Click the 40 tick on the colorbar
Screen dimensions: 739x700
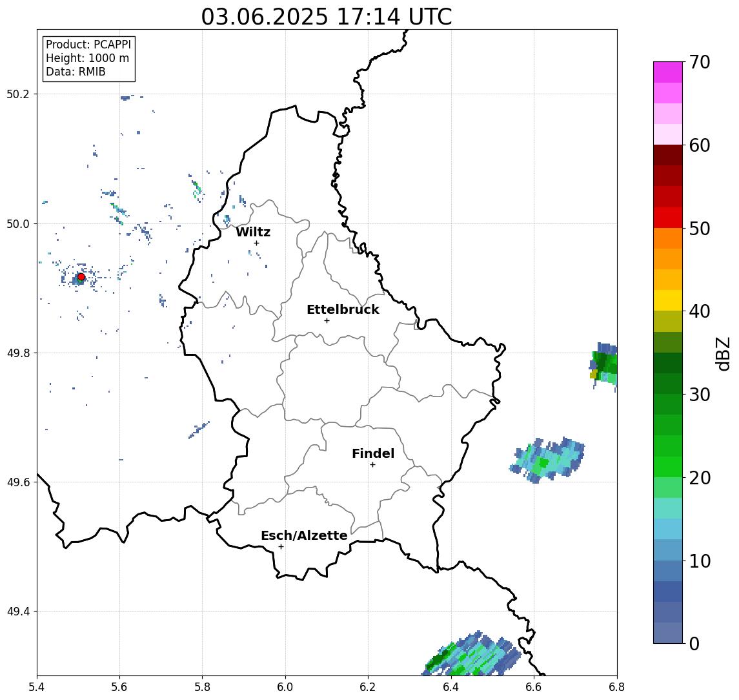point(699,311)
